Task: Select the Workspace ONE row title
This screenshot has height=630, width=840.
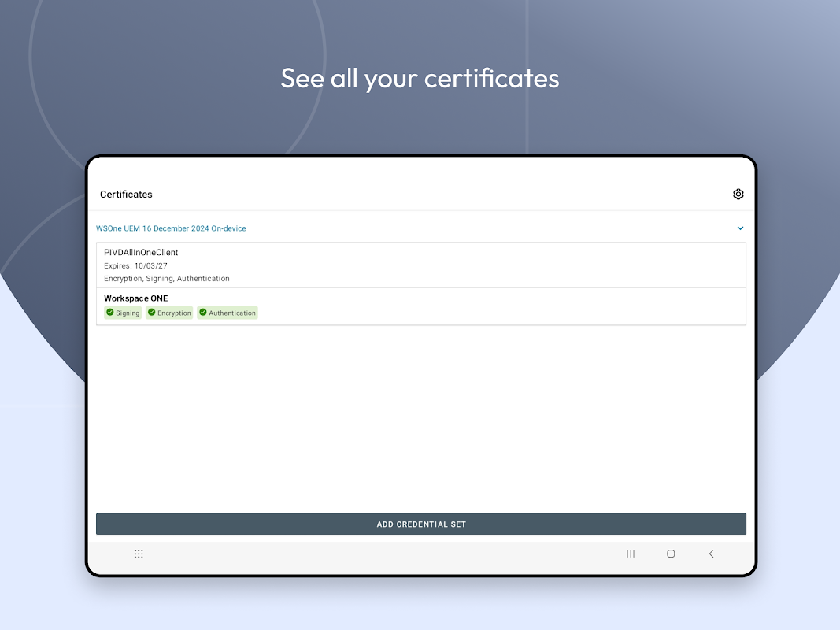Action: [x=136, y=298]
